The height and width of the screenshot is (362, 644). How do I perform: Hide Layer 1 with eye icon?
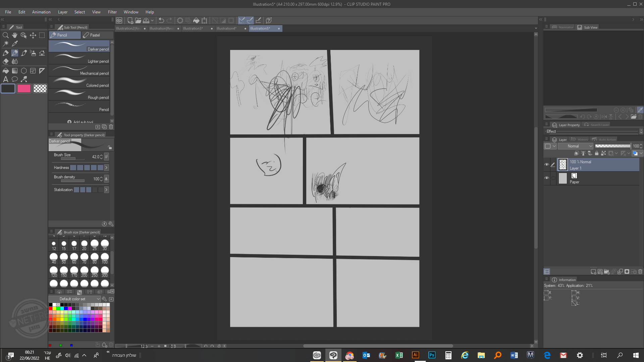[547, 165]
